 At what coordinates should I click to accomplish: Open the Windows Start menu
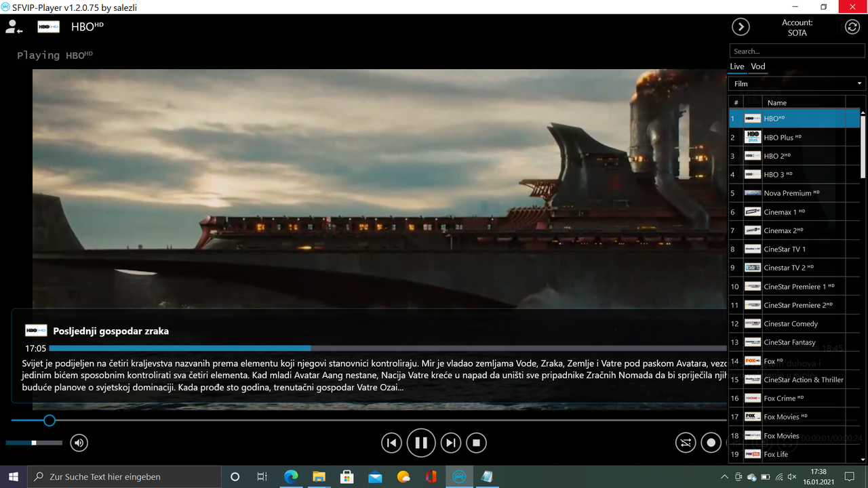coord(13,476)
